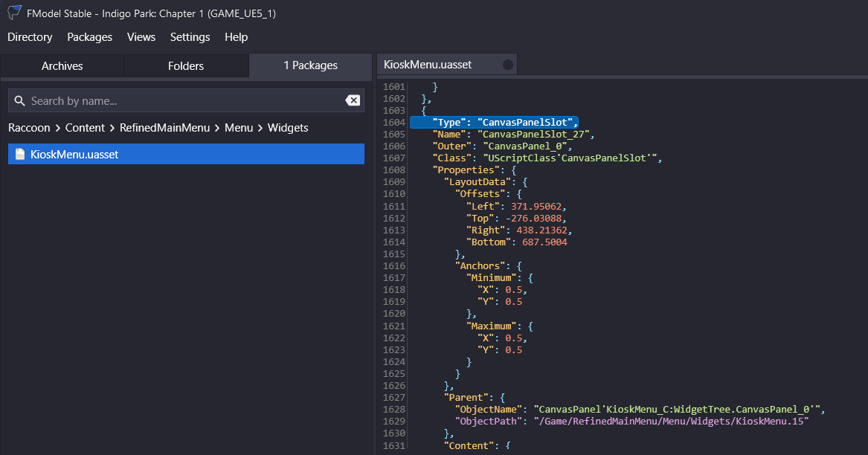Switch to the Folders tab
This screenshot has height=455, width=868.
[x=186, y=66]
